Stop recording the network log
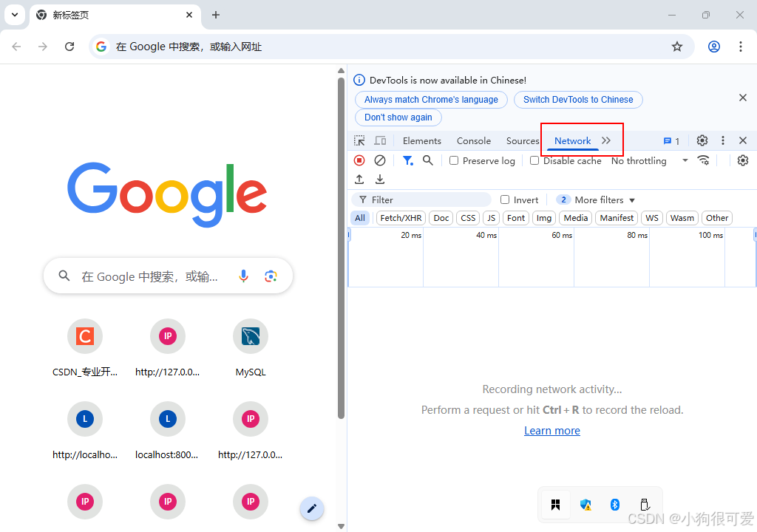The image size is (757, 532). pyautogui.click(x=359, y=160)
